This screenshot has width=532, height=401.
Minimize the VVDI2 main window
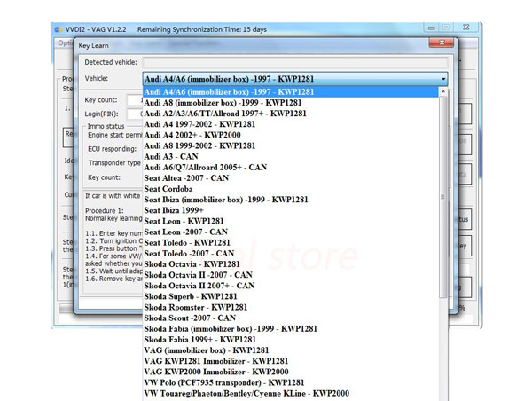[x=431, y=28]
